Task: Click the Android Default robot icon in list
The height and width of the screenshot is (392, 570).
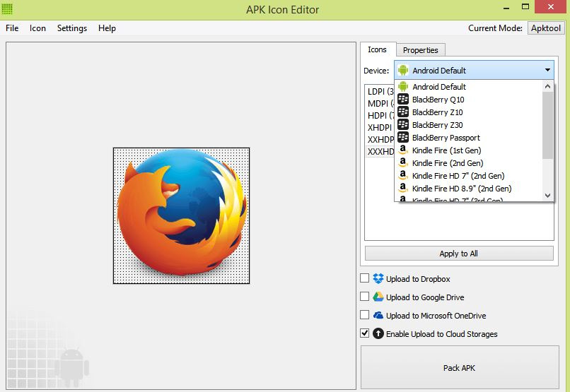Action: (403, 87)
